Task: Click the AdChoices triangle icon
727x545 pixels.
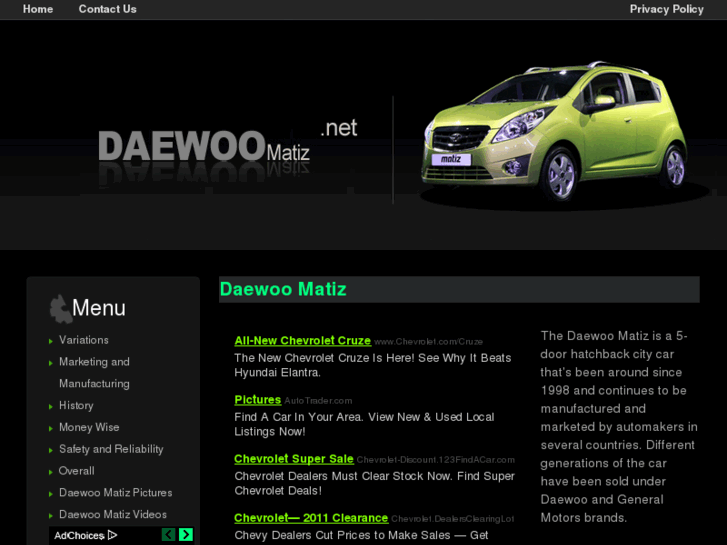Action: click(112, 535)
